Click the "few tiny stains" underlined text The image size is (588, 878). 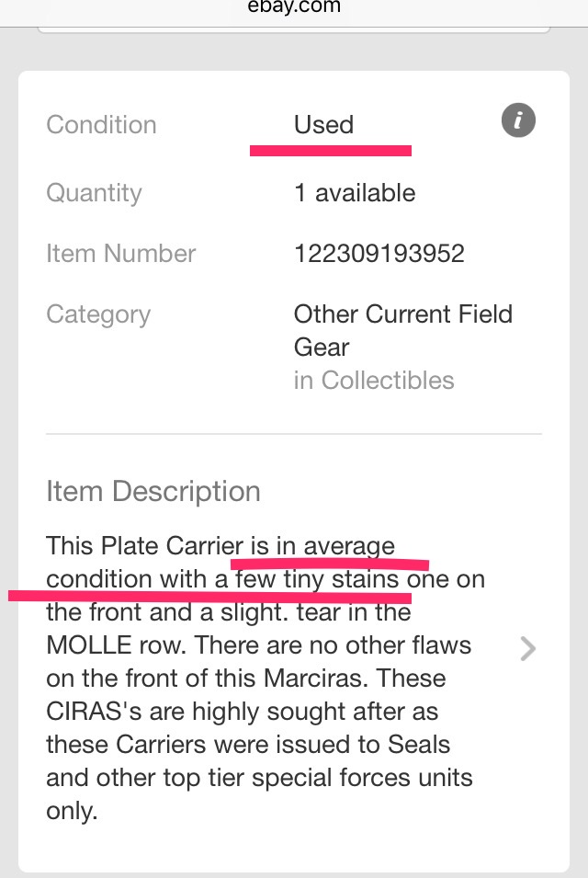point(317,580)
